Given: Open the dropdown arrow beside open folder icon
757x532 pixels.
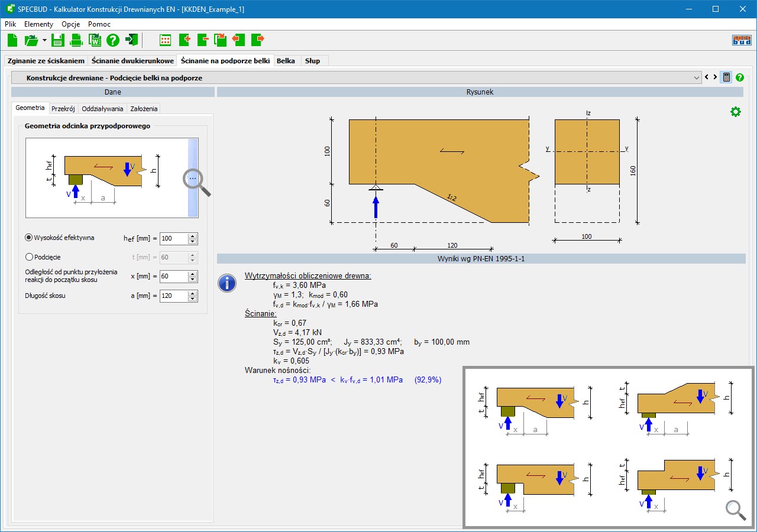Looking at the screenshot, I should click(44, 41).
